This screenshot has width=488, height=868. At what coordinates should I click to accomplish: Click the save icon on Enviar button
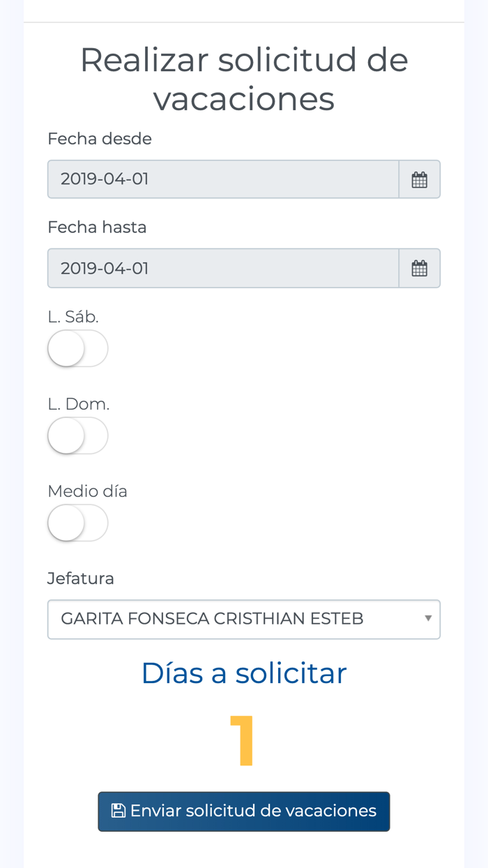point(119,811)
